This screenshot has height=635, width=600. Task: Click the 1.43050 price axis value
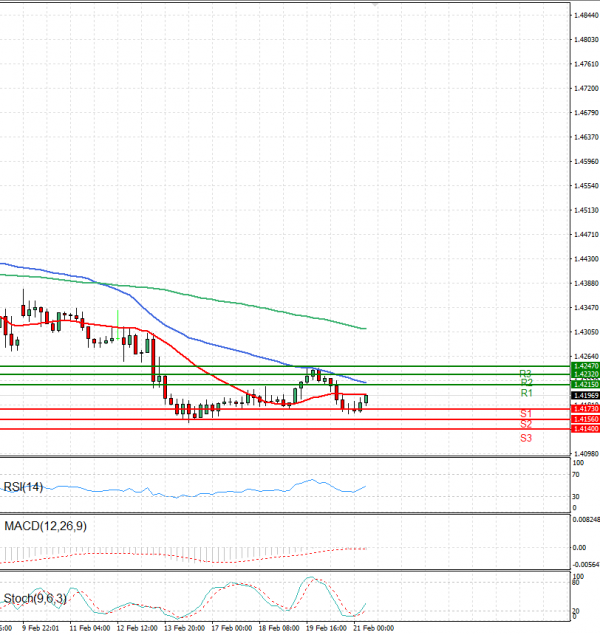tap(586, 332)
